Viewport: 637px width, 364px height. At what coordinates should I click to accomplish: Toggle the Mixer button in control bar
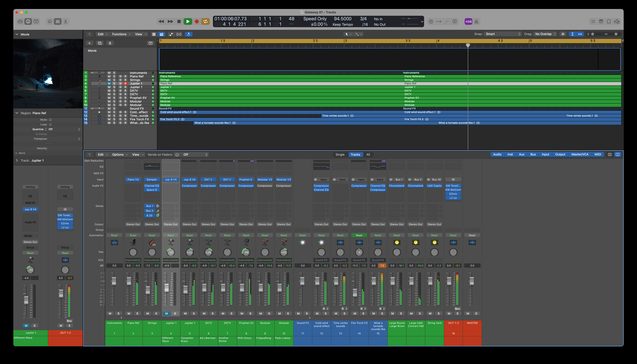pos(58,22)
